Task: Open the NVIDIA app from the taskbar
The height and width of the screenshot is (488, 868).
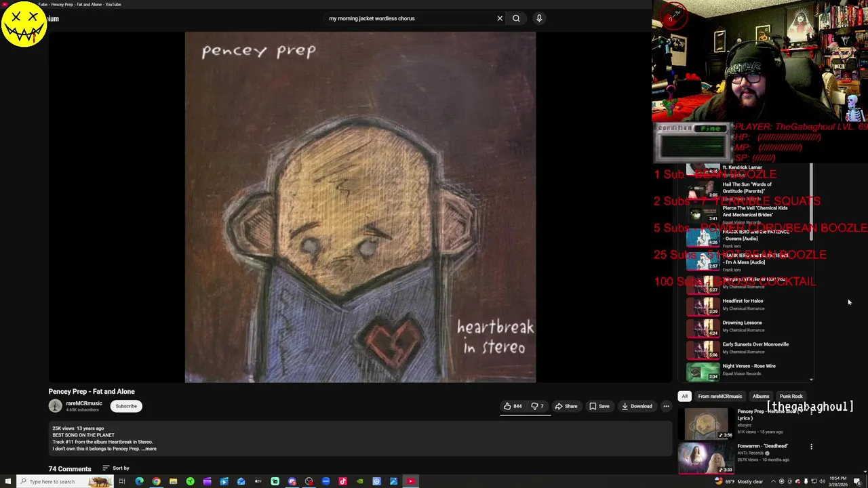Action: point(359,481)
